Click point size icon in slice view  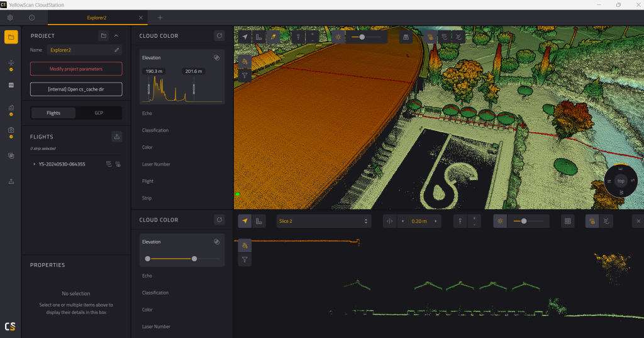pyautogui.click(x=460, y=221)
